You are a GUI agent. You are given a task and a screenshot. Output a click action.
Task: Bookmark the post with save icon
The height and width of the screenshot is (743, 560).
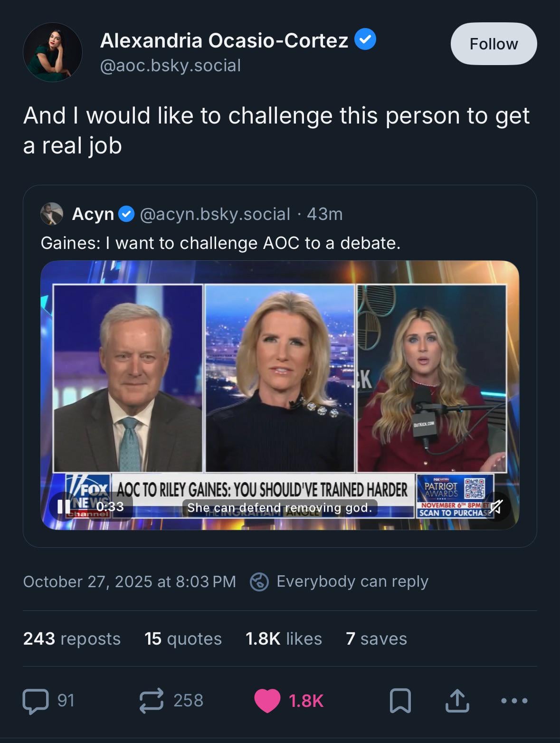pos(400,701)
